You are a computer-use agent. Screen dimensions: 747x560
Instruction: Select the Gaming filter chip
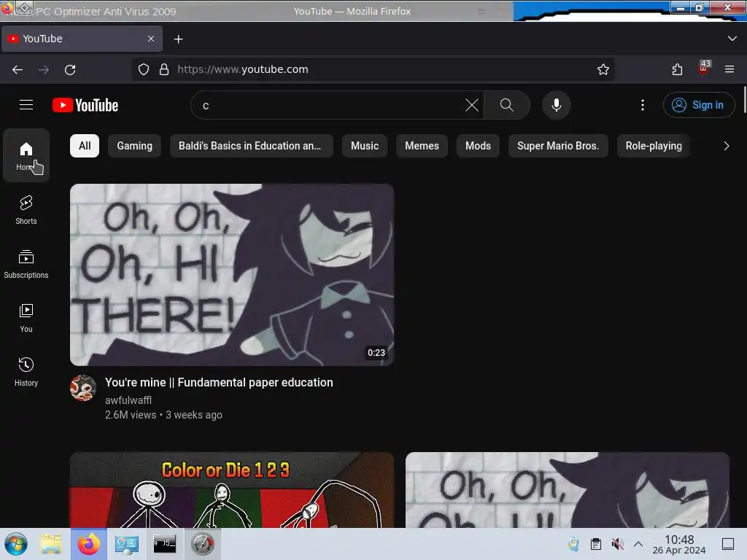[134, 146]
